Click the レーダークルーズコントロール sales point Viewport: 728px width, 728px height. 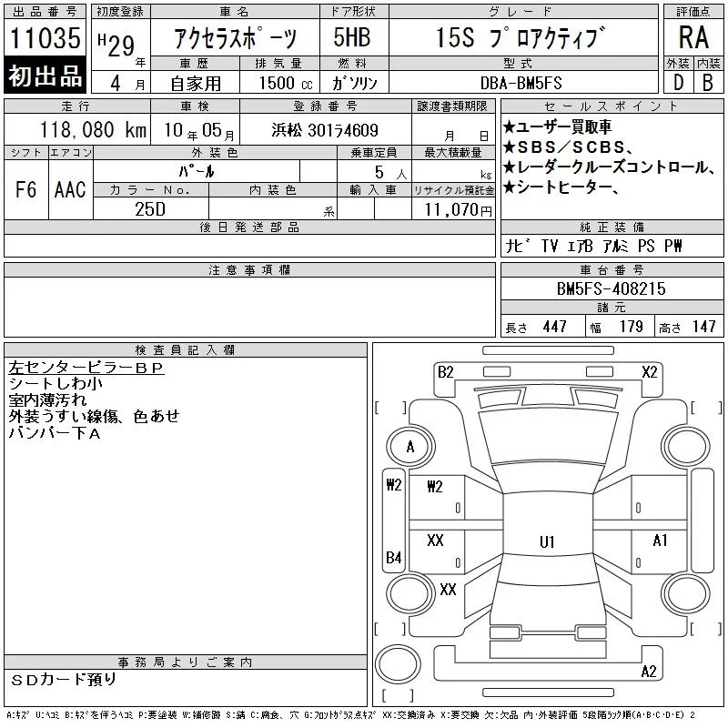coord(608,167)
